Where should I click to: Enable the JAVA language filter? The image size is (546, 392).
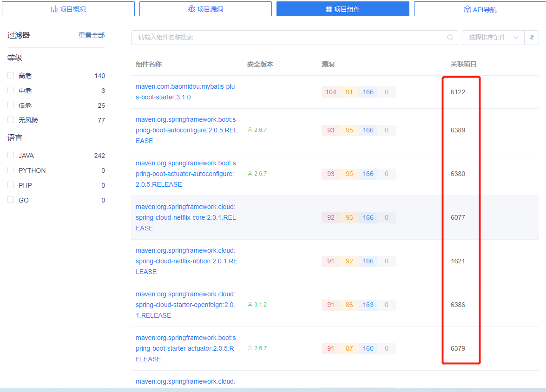click(x=10, y=155)
